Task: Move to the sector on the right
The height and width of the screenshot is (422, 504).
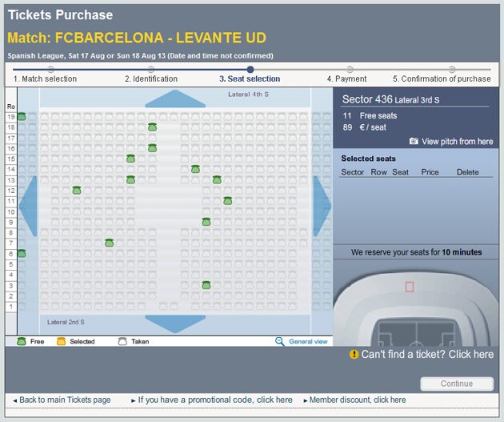Action: 322,206
